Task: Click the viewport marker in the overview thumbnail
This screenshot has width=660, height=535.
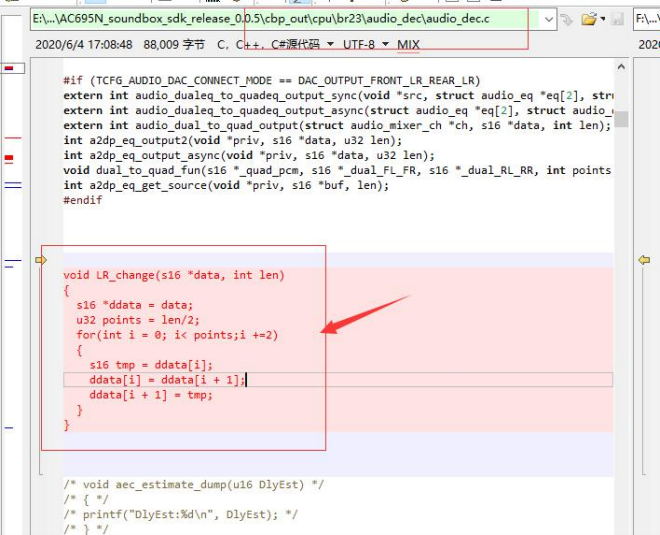Action: [12, 68]
